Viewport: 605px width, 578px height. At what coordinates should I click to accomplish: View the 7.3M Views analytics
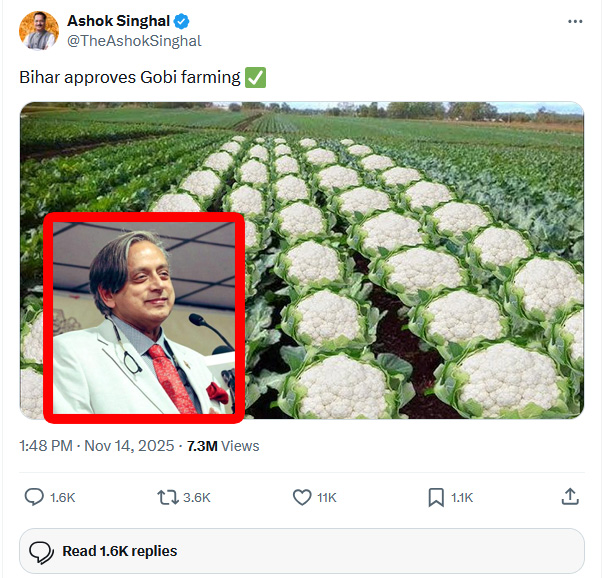[x=226, y=445]
